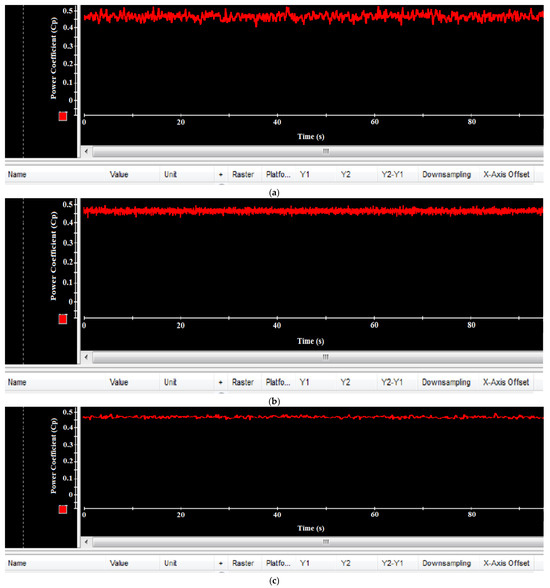550x588 pixels.
Task: Click left scroll arrow under plot (a)
Action: tap(87, 152)
